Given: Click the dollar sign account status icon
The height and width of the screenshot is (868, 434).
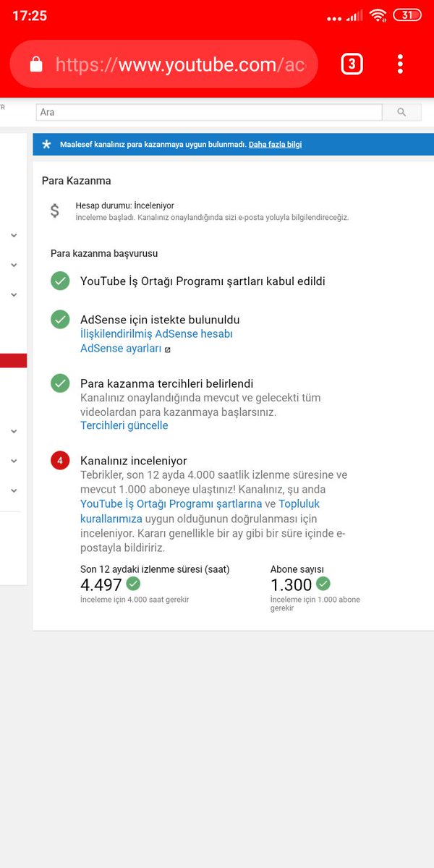Looking at the screenshot, I should point(55,210).
